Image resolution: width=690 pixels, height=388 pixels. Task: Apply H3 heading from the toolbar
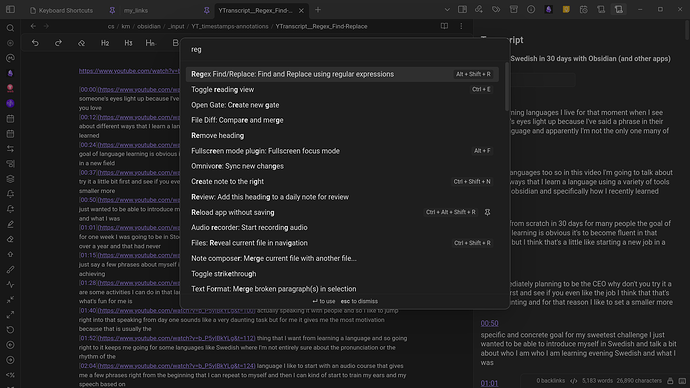coord(128,43)
